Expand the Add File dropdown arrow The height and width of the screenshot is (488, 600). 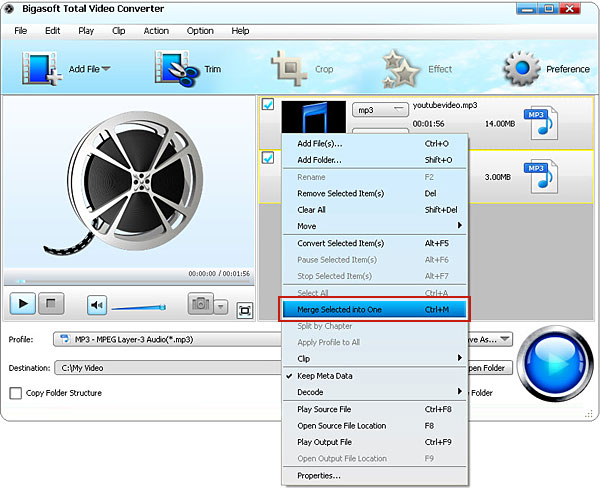pyautogui.click(x=106, y=69)
